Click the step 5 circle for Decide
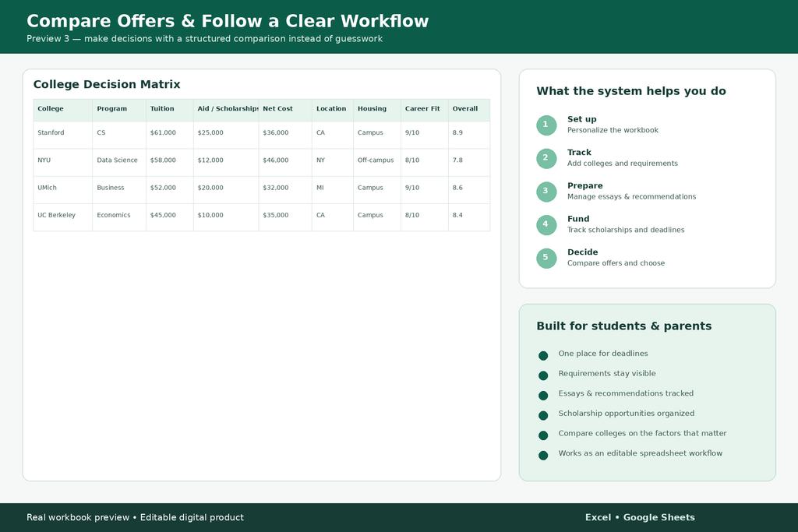This screenshot has height=532, width=798. 546,258
